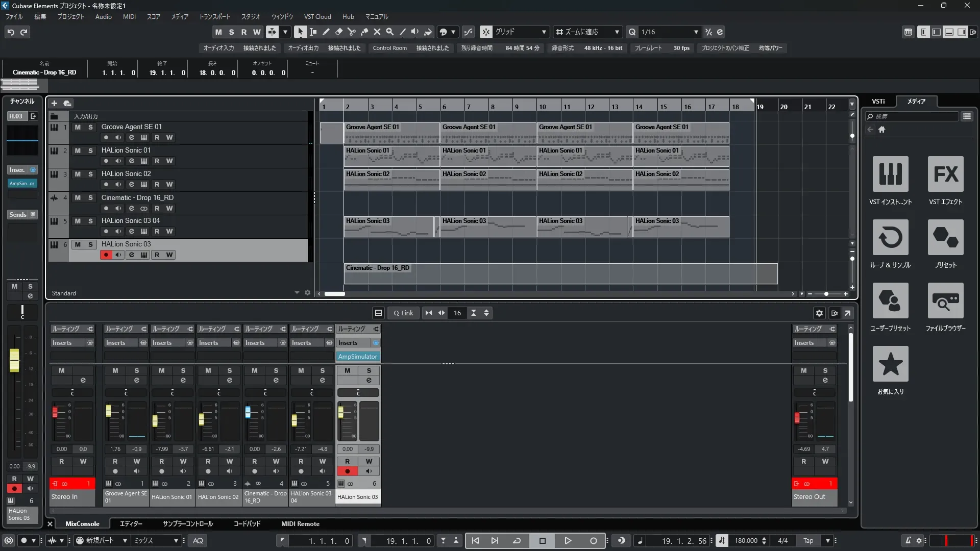Click the Tap tempo button
The width and height of the screenshot is (980, 551).
click(x=808, y=541)
